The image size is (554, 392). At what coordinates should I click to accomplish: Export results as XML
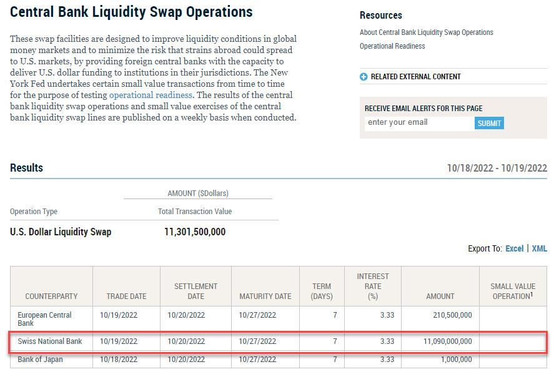coord(539,248)
